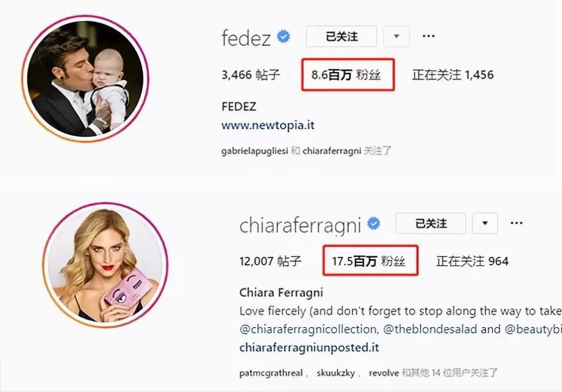Select fedez's 3,466 帖子 posts count
Viewport: 562px width, 392px height.
coord(251,75)
